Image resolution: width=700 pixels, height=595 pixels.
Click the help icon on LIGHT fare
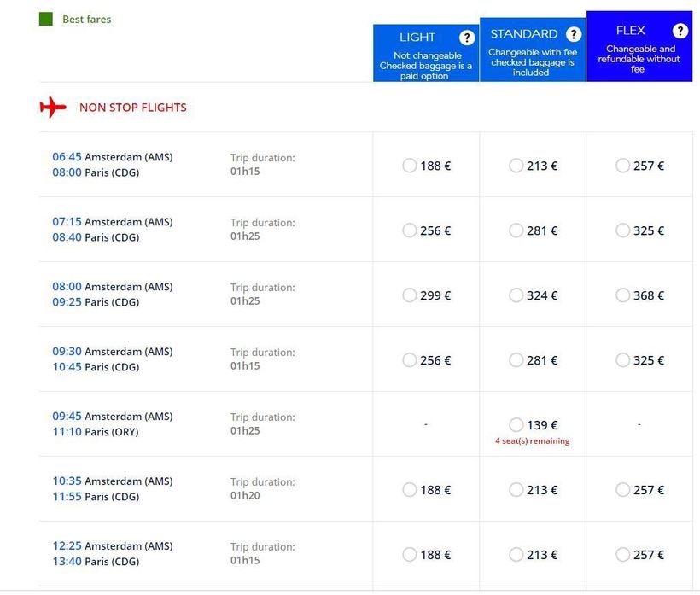pyautogui.click(x=467, y=38)
